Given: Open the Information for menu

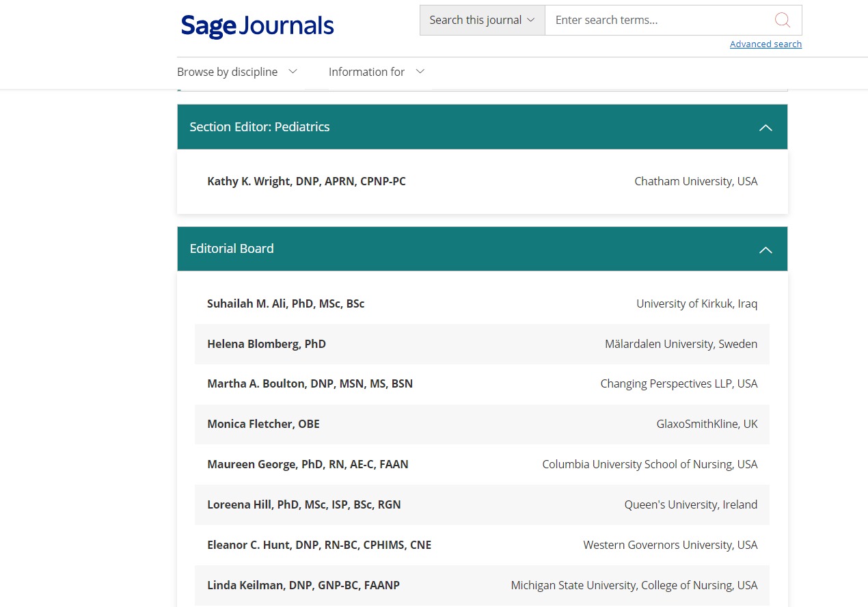Looking at the screenshot, I should point(366,72).
